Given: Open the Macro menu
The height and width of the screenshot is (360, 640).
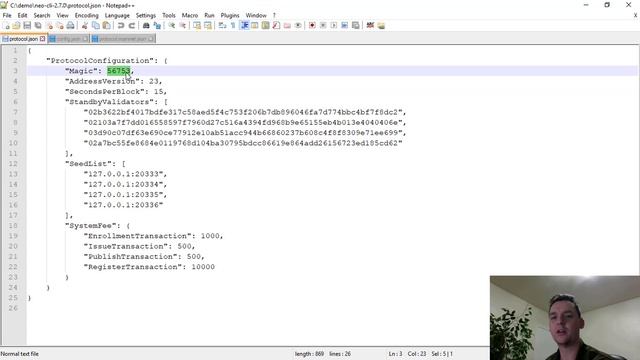Looking at the screenshot, I should tap(190, 15).
